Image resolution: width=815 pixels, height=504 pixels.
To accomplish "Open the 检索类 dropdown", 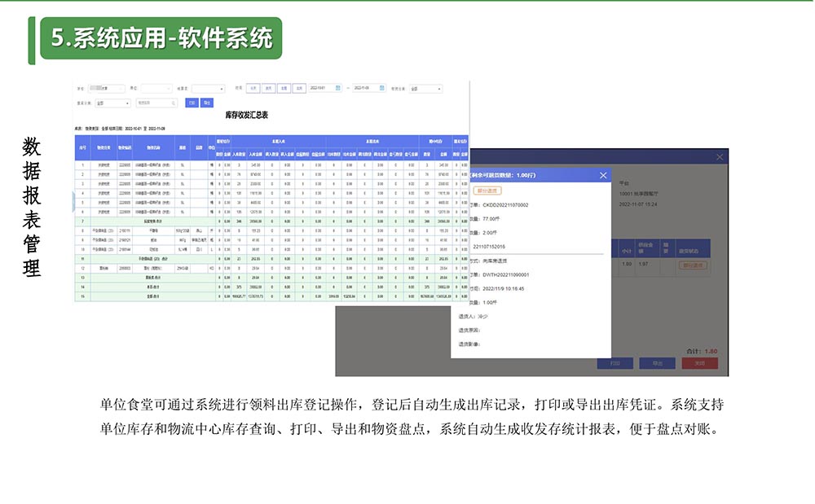I will [208, 88].
